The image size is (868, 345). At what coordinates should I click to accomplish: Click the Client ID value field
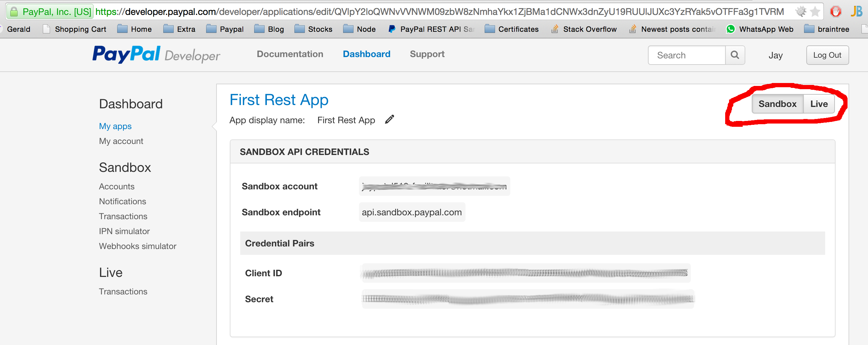525,273
